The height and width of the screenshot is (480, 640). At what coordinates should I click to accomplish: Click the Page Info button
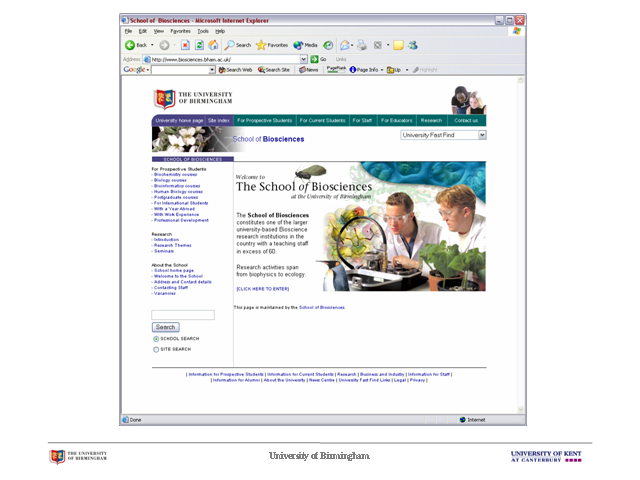tap(364, 70)
